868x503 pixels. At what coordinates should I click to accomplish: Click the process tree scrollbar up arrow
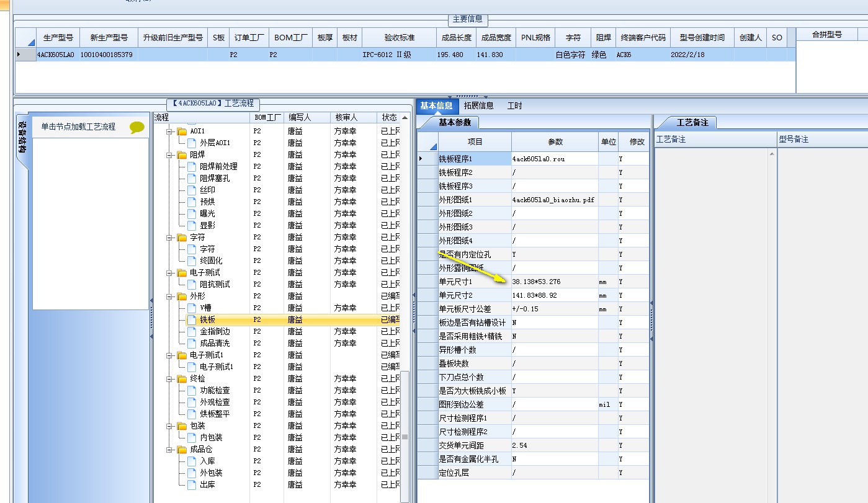[405, 118]
